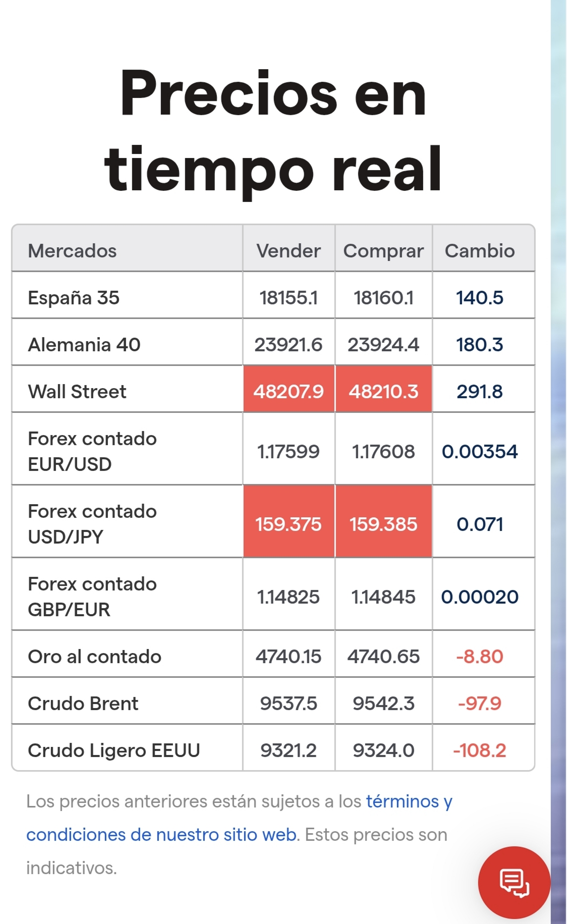Image resolution: width=567 pixels, height=924 pixels.
Task: Click the España 35 market name
Action: click(74, 298)
